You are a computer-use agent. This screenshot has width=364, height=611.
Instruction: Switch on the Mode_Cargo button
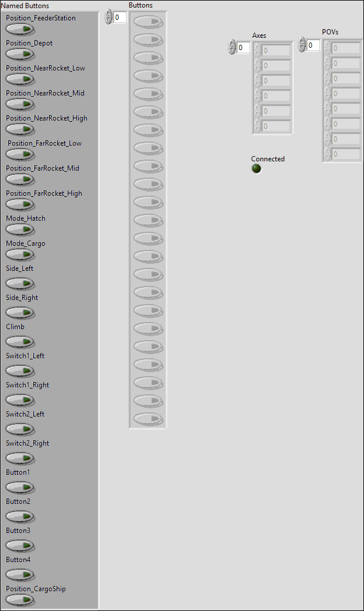pos(20,254)
